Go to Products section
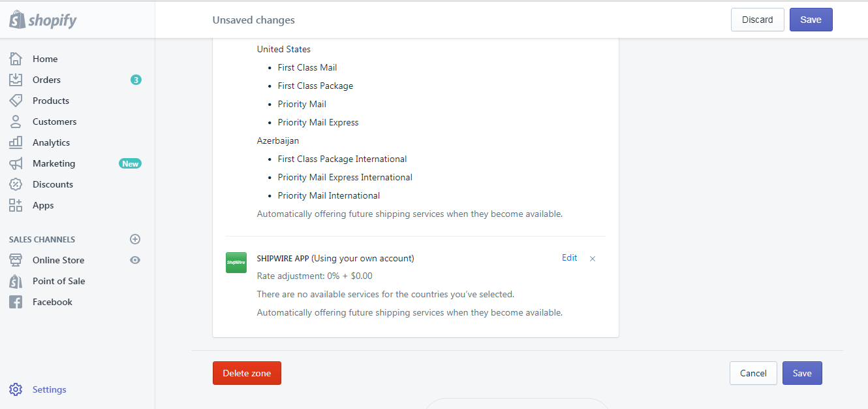 click(x=51, y=101)
